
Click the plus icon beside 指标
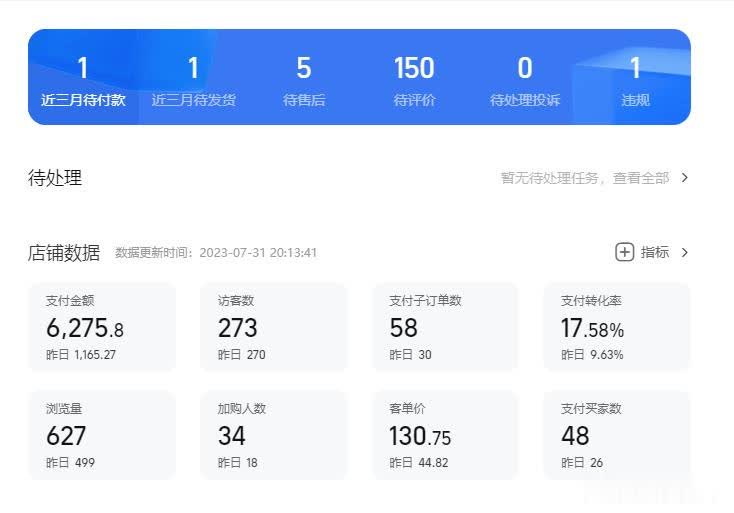click(624, 252)
